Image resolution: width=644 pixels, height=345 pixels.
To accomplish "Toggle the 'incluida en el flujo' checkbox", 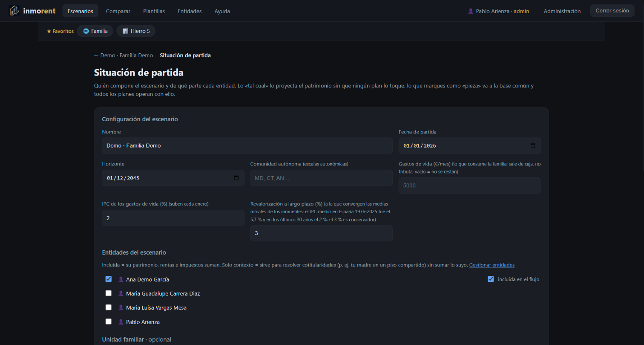I will click(491, 279).
